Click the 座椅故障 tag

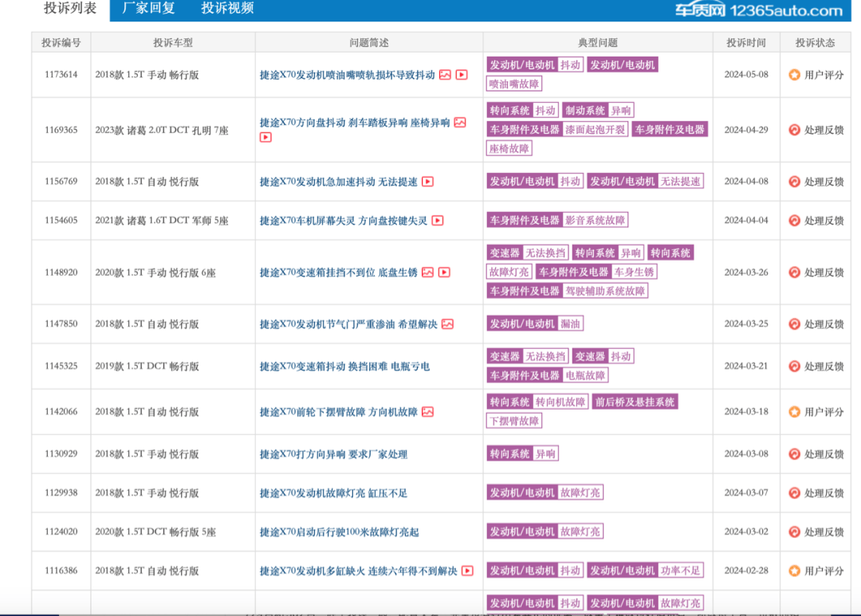pos(509,148)
